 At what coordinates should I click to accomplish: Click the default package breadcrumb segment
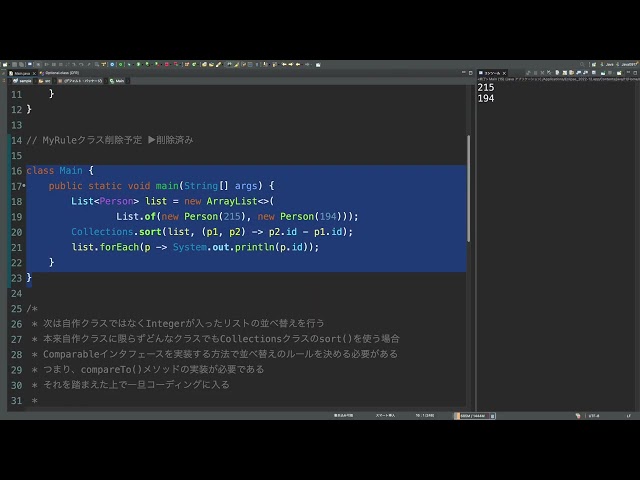pyautogui.click(x=81, y=81)
